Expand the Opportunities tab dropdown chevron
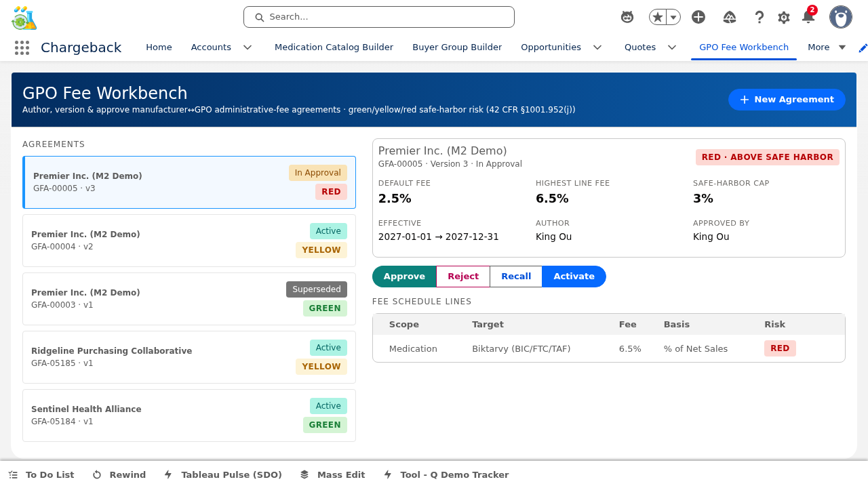 [597, 47]
